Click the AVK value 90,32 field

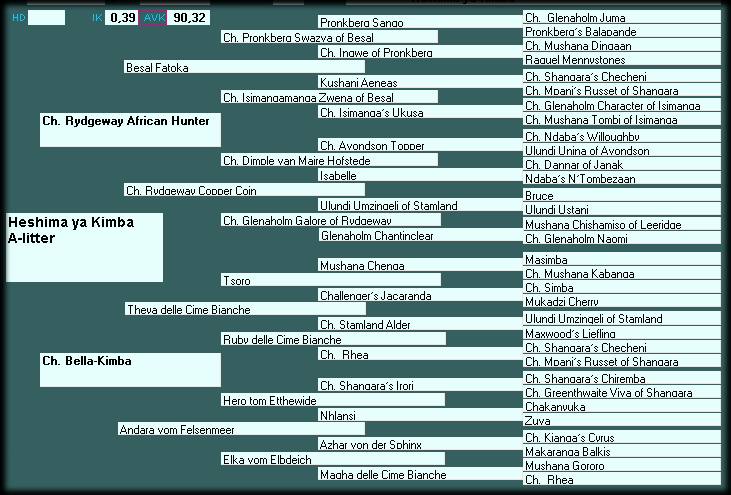pyautogui.click(x=189, y=18)
